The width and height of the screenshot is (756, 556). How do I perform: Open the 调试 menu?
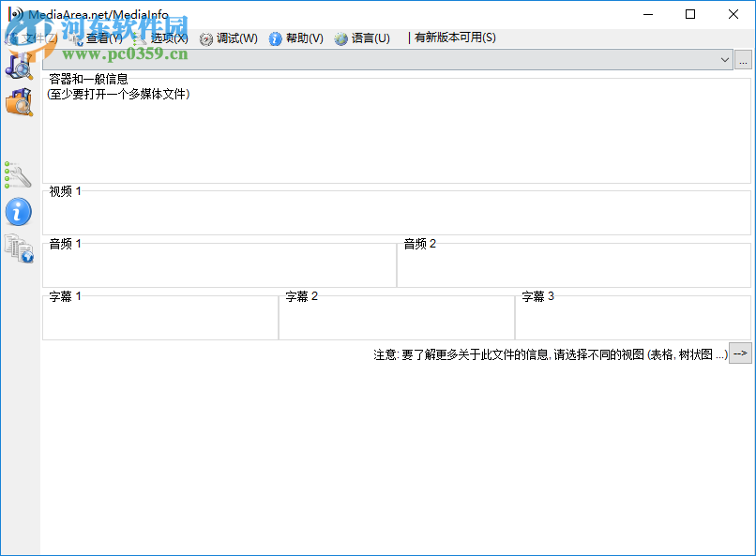234,38
